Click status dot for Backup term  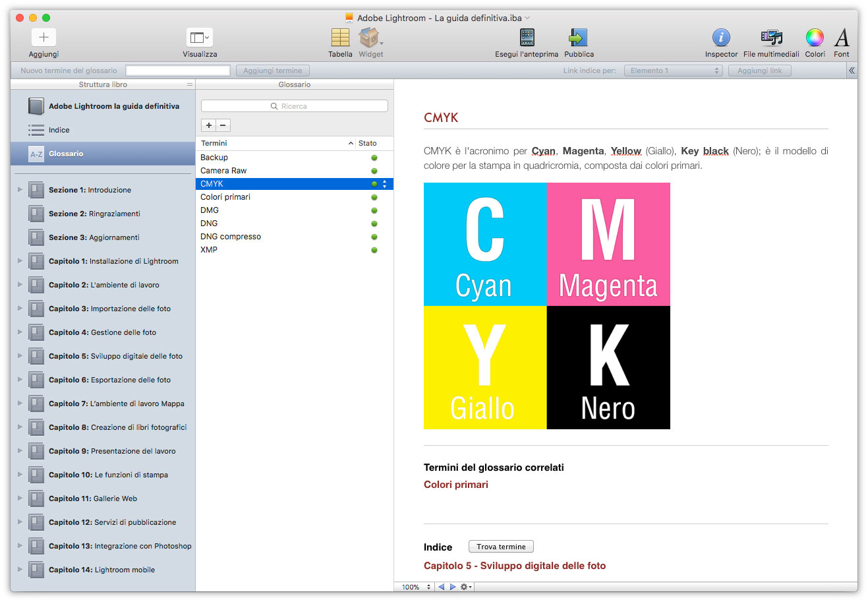coord(374,158)
